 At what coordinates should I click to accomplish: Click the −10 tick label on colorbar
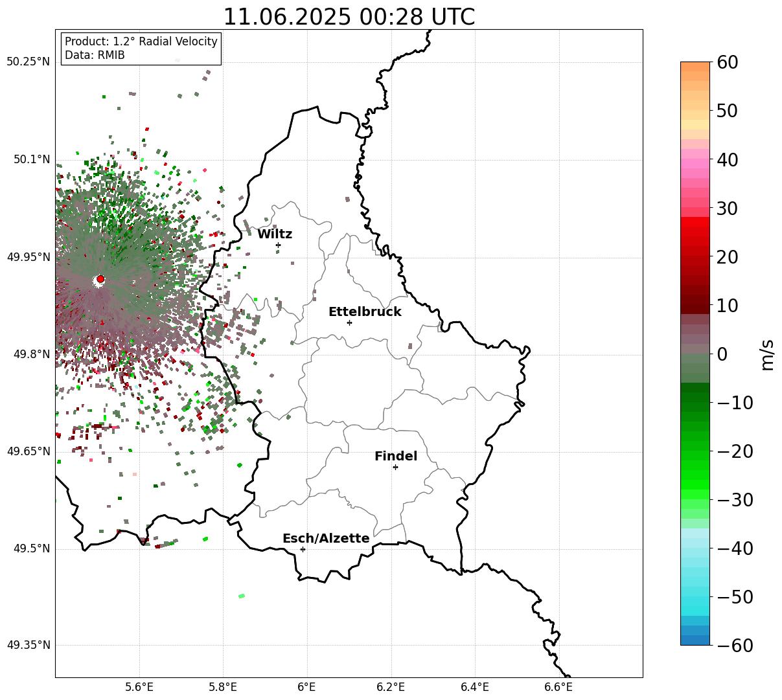point(735,403)
